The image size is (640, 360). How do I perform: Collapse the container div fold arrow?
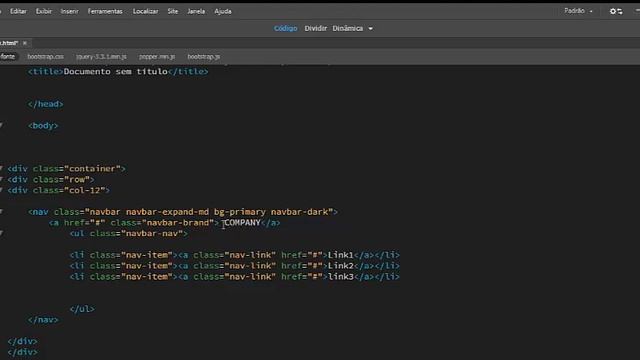pyautogui.click(x=2, y=168)
